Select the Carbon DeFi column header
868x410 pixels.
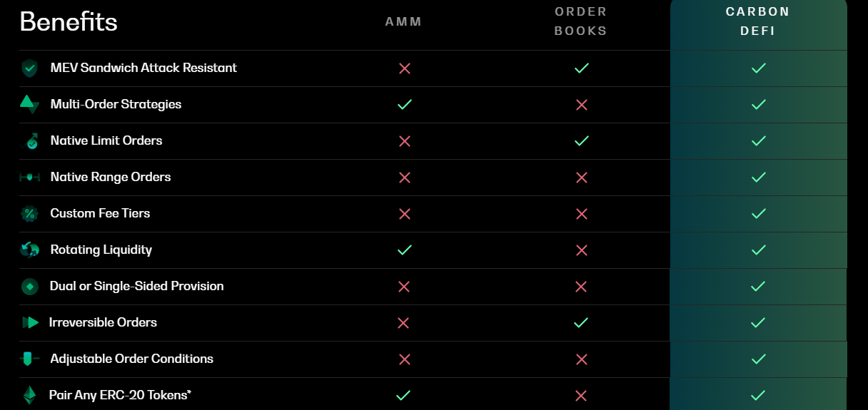click(x=758, y=21)
